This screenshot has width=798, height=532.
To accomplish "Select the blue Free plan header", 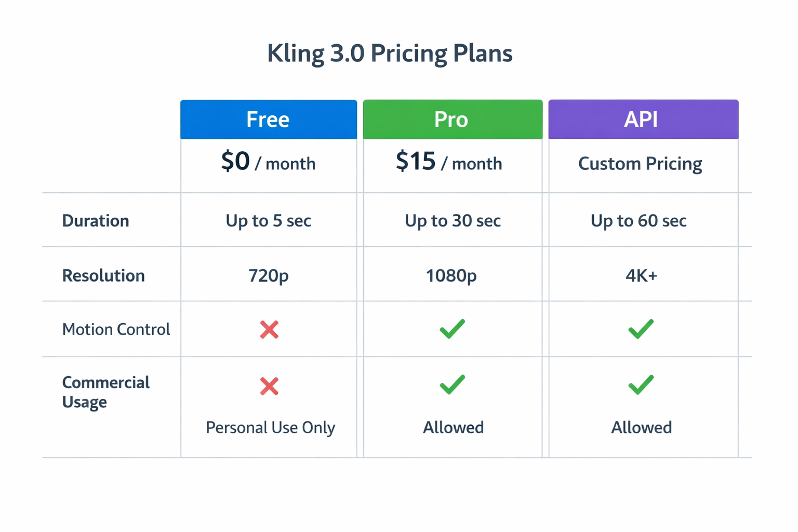I will click(269, 119).
